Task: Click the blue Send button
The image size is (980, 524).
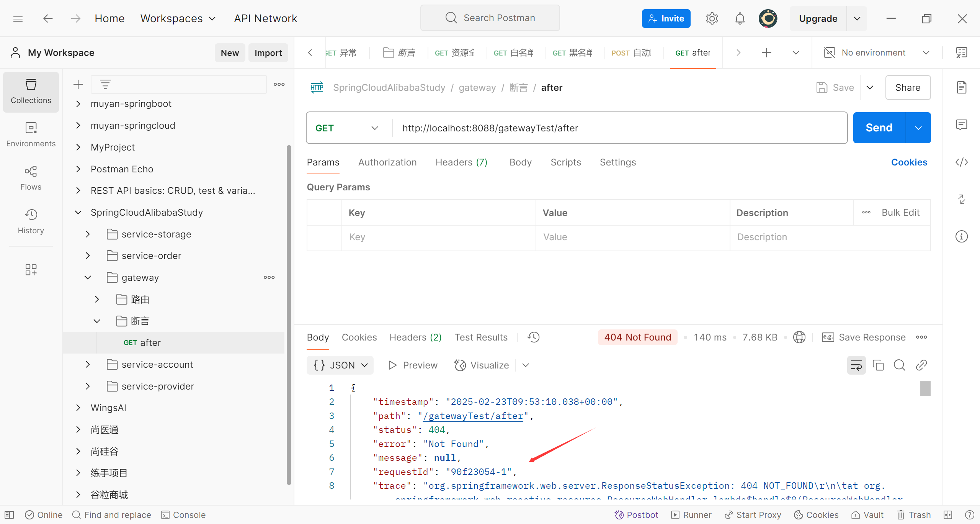Action: tap(879, 128)
